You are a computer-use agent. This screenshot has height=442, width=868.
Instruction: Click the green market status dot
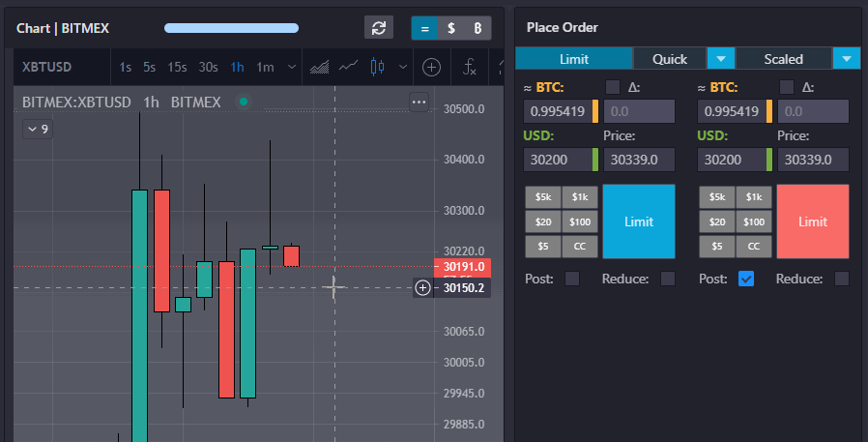pyautogui.click(x=243, y=102)
